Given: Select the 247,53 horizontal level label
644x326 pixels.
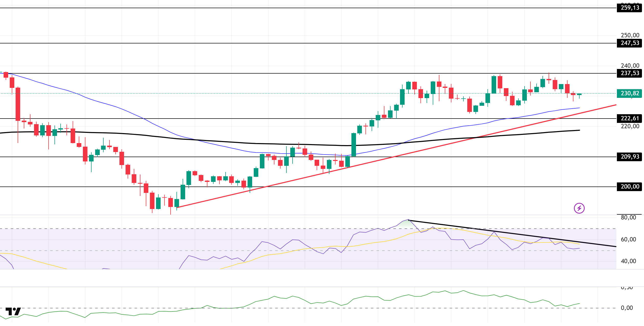Looking at the screenshot, I should tap(630, 43).
